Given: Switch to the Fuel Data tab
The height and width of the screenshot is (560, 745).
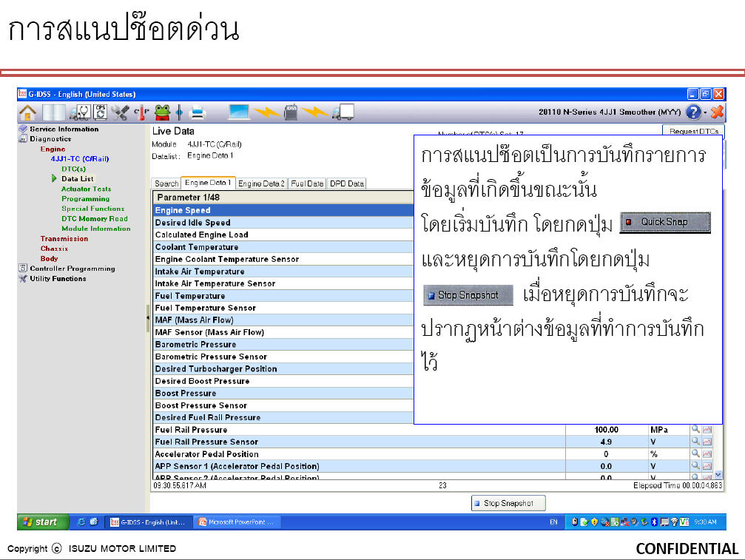Looking at the screenshot, I should [x=307, y=183].
